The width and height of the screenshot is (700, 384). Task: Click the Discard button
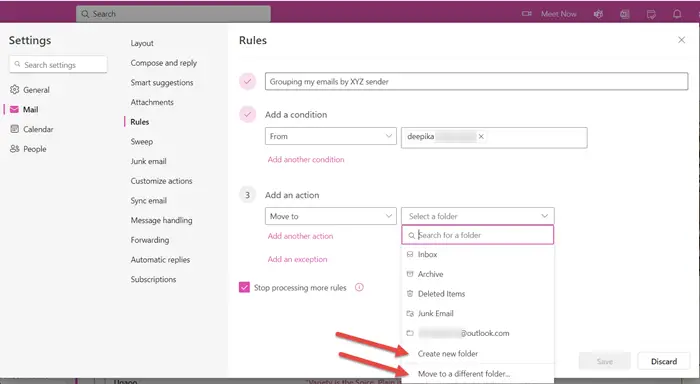coord(664,361)
